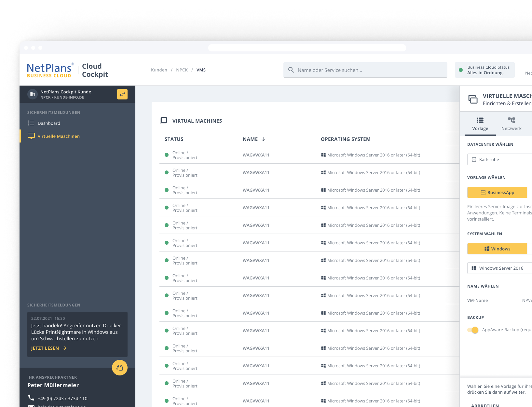
Task: Select the BusinessApp template option
Action: (x=497, y=193)
